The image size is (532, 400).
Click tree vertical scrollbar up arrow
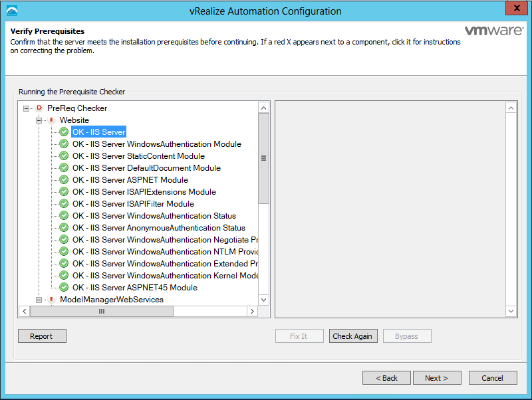coord(263,108)
